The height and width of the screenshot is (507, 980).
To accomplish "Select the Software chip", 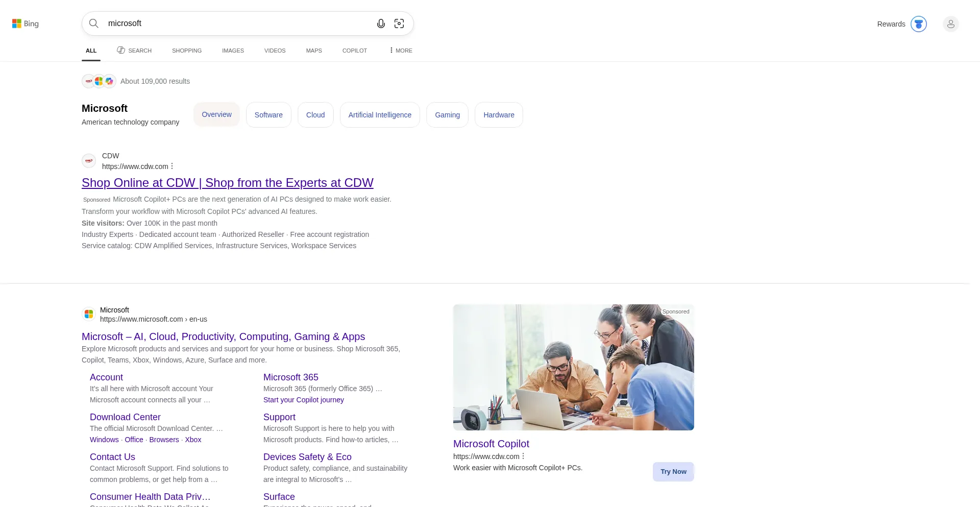I will click(268, 115).
